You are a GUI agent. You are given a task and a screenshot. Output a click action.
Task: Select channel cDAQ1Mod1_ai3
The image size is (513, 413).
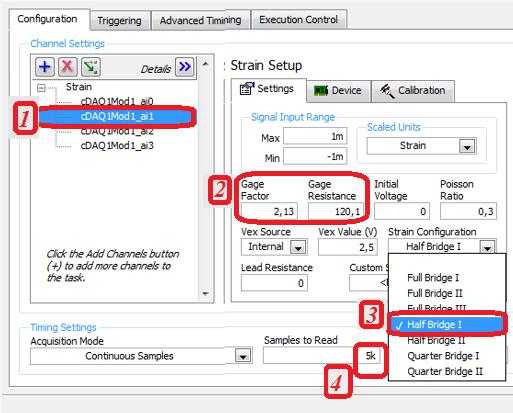click(117, 146)
